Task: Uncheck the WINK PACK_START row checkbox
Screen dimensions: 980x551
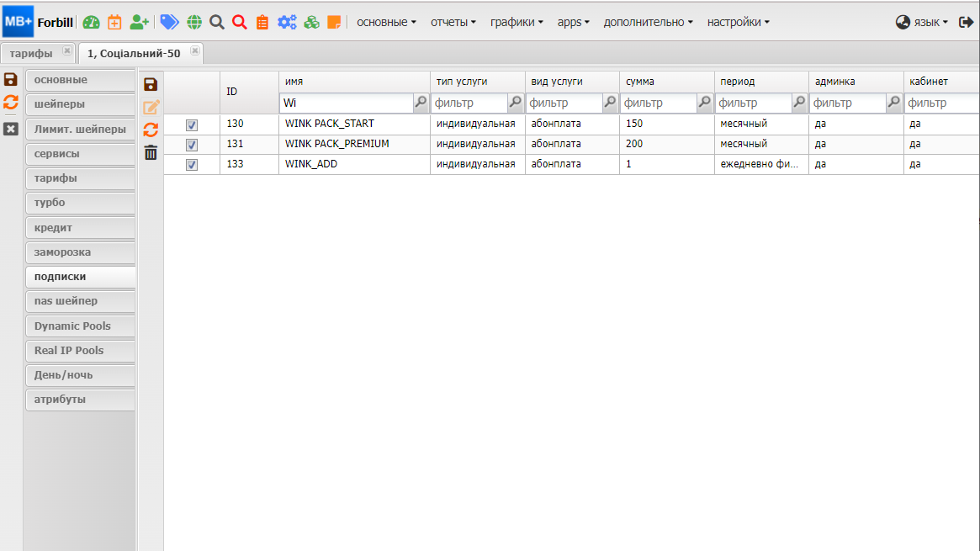Action: tap(192, 125)
